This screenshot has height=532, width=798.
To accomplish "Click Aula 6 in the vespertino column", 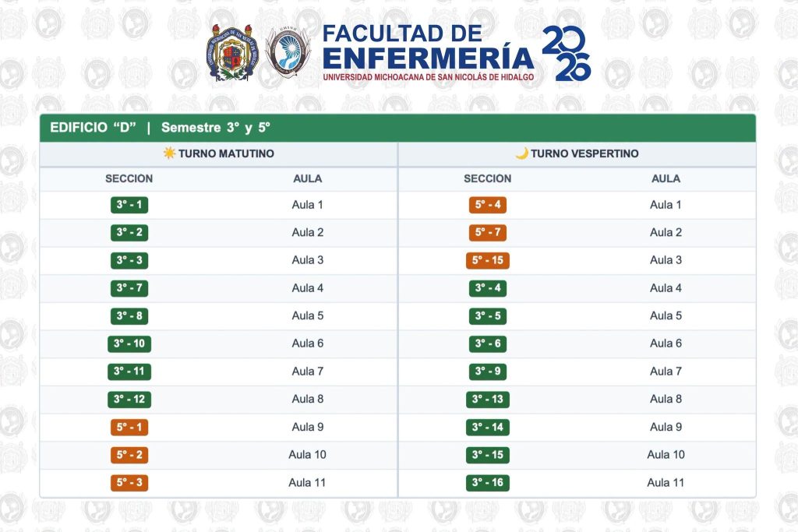I will tap(666, 344).
